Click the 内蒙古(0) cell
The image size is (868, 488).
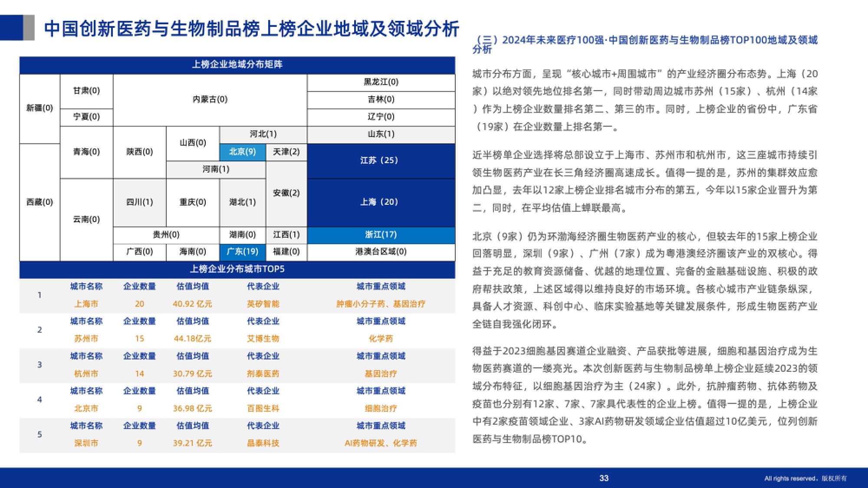point(210,100)
